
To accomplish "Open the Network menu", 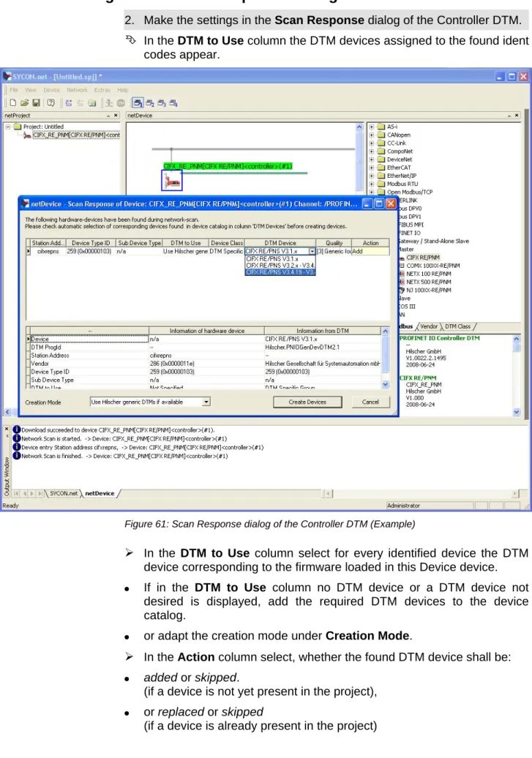I will point(78,90).
